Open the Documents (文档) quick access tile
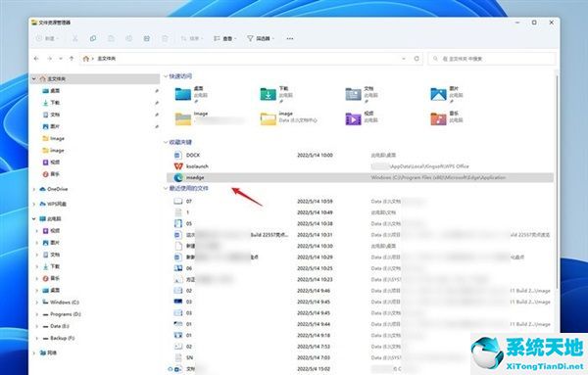The width and height of the screenshot is (588, 375). tap(363, 94)
